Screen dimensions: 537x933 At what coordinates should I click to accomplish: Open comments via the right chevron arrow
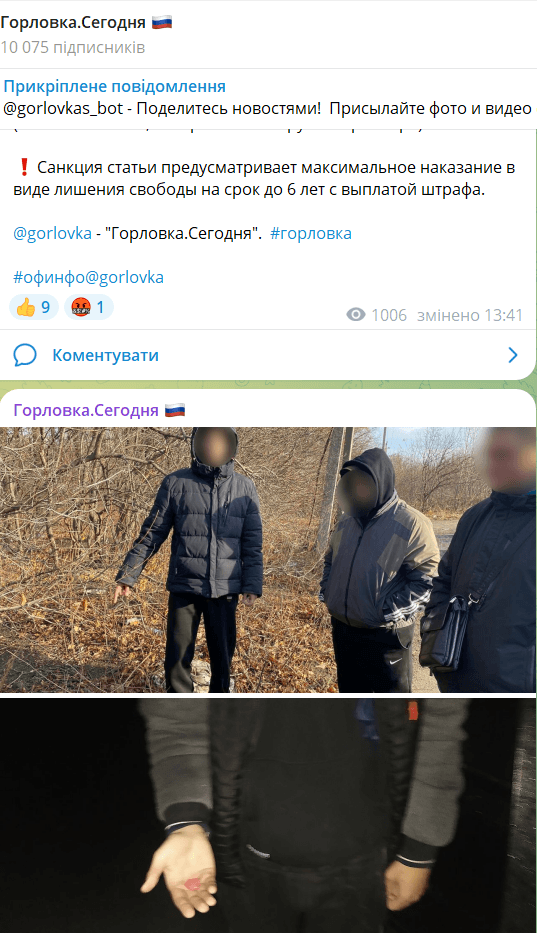pos(513,355)
